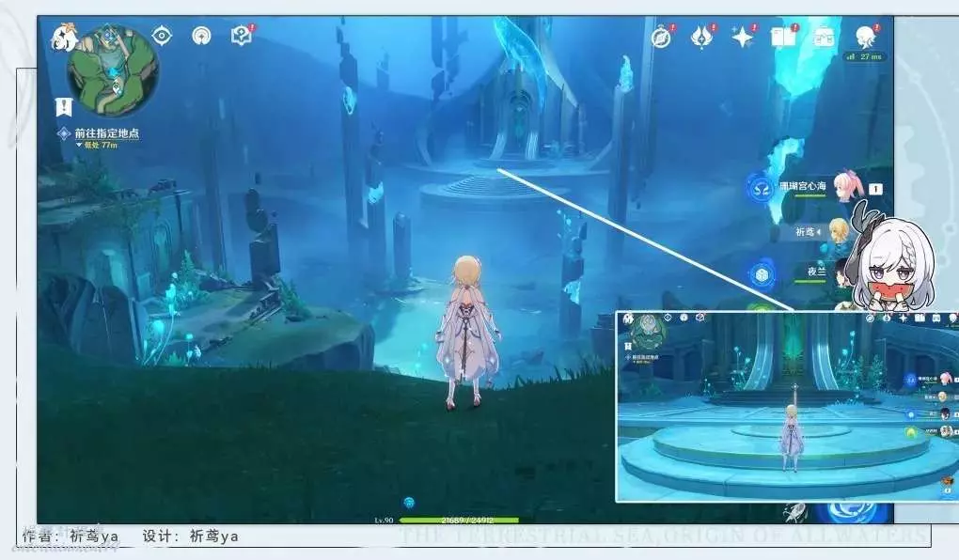Open the flame-shaped emblem icon in the top-right bar
The width and height of the screenshot is (959, 560).
point(701,38)
